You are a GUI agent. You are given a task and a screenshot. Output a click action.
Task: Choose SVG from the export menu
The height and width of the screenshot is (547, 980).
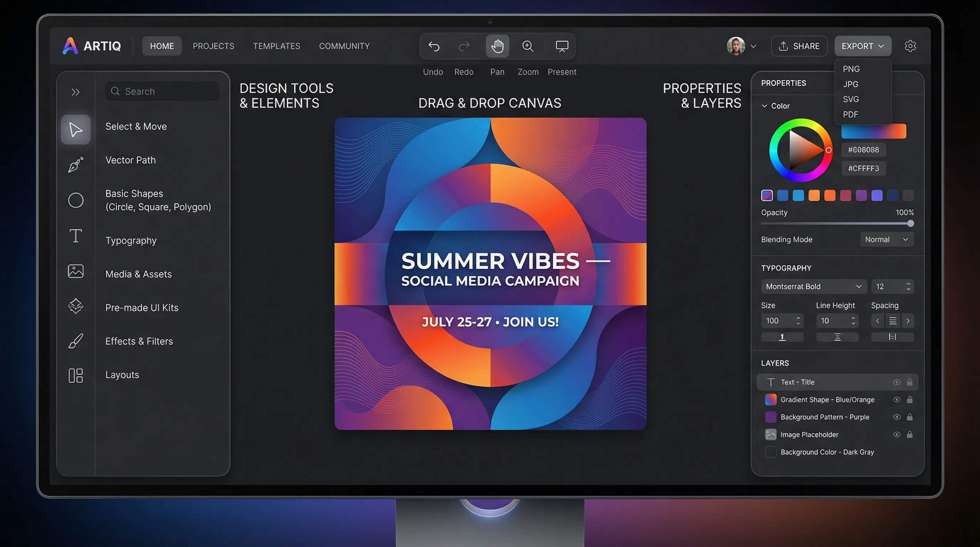point(851,99)
